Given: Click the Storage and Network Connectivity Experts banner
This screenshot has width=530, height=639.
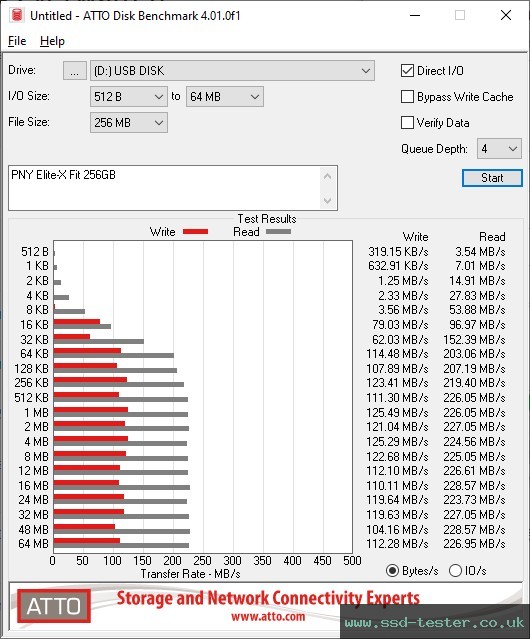Looking at the screenshot, I should (x=268, y=598).
